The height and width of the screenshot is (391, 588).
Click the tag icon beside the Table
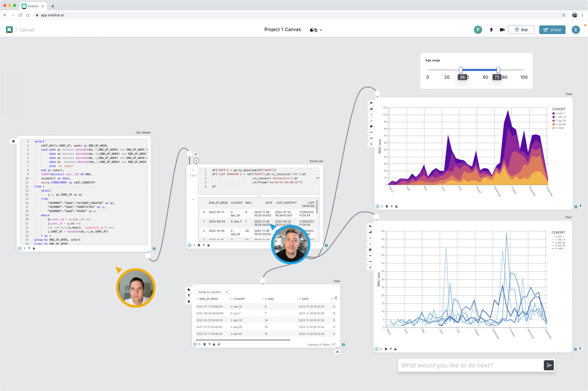pyautogui.click(x=189, y=290)
